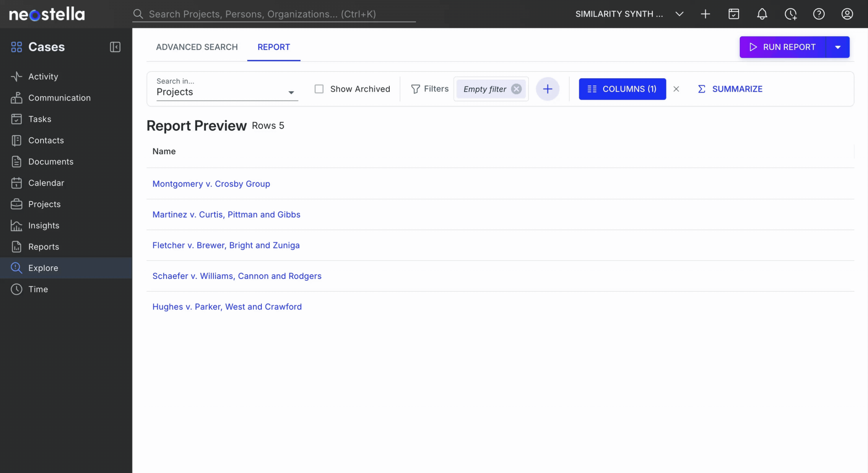Open Schaefer v. Williams, Cannon and Rodgers
868x473 pixels.
[x=237, y=276]
